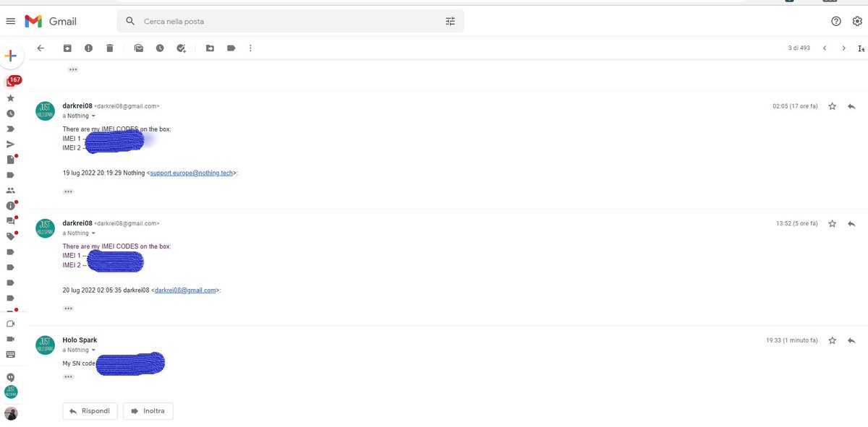Start a new Meet meeting
Viewport: 868px width, 427px height.
10,324
